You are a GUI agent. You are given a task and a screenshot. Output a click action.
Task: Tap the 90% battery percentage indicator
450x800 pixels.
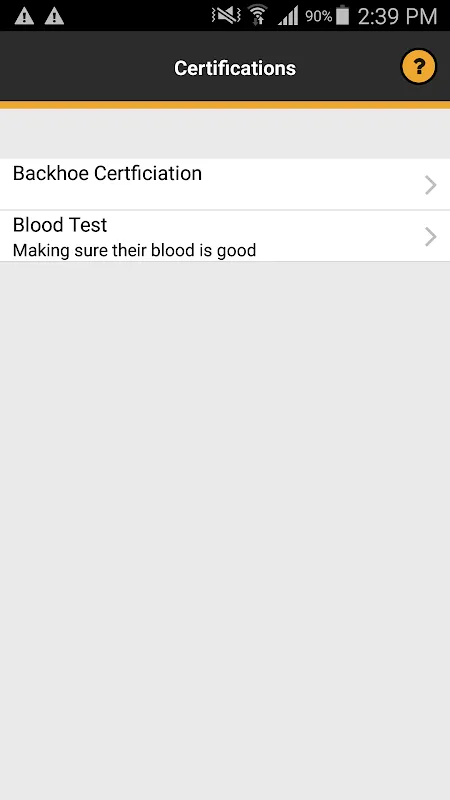pos(319,16)
